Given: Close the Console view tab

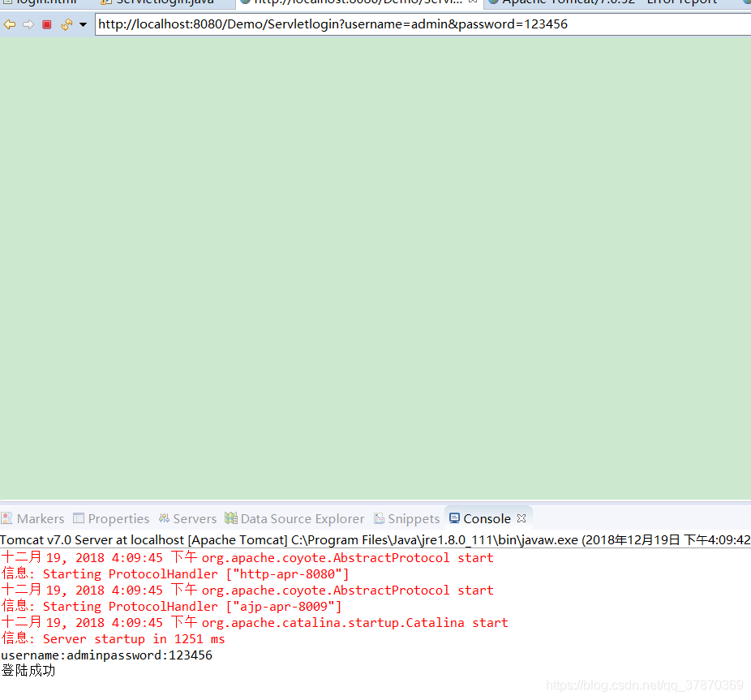Looking at the screenshot, I should click(521, 518).
